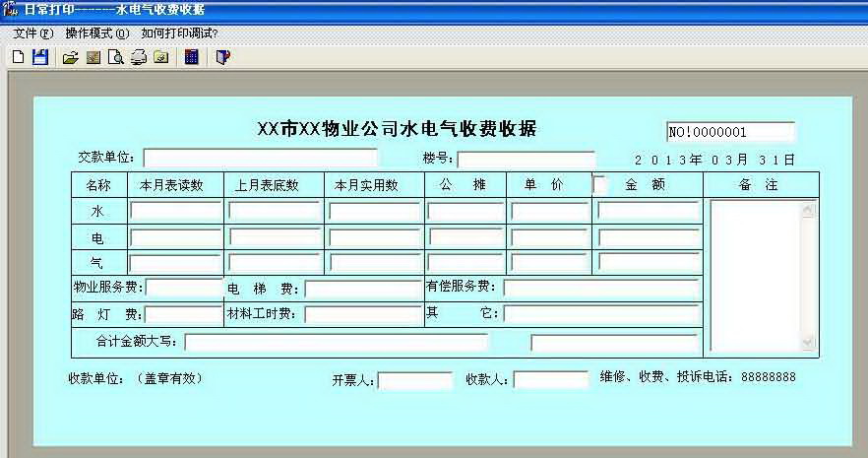This screenshot has height=458, width=868.
Task: Click the 合计金额大写 input field
Action: [x=336, y=342]
